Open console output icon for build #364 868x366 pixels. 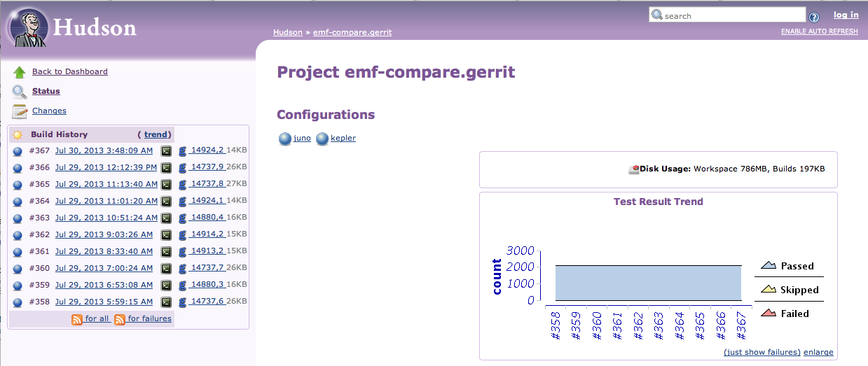[x=166, y=201]
